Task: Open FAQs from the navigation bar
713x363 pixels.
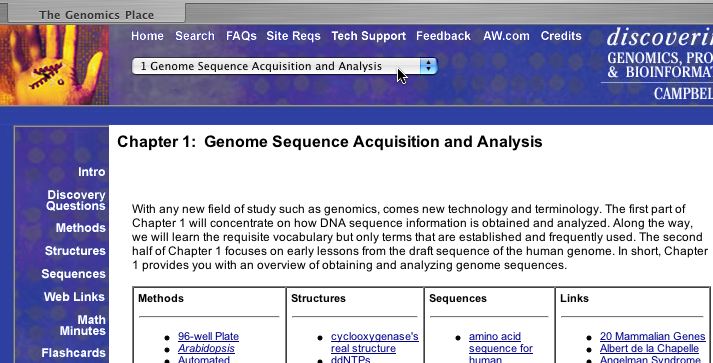Action: click(x=241, y=36)
